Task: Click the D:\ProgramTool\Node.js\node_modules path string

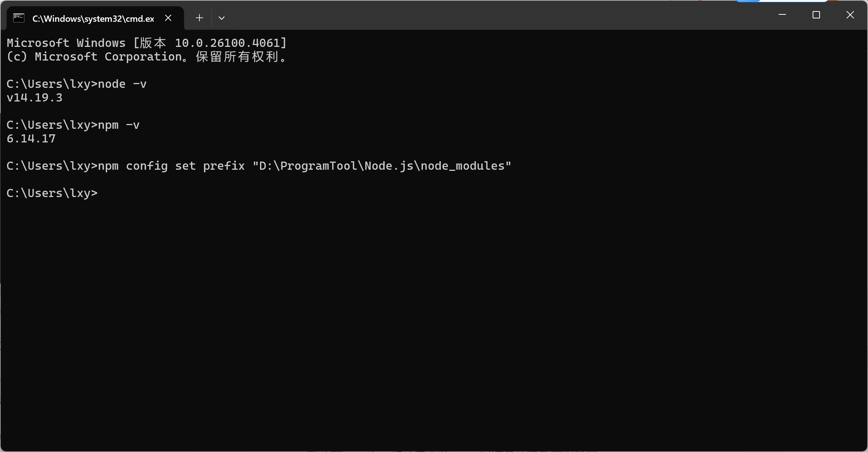Action: 382,166
